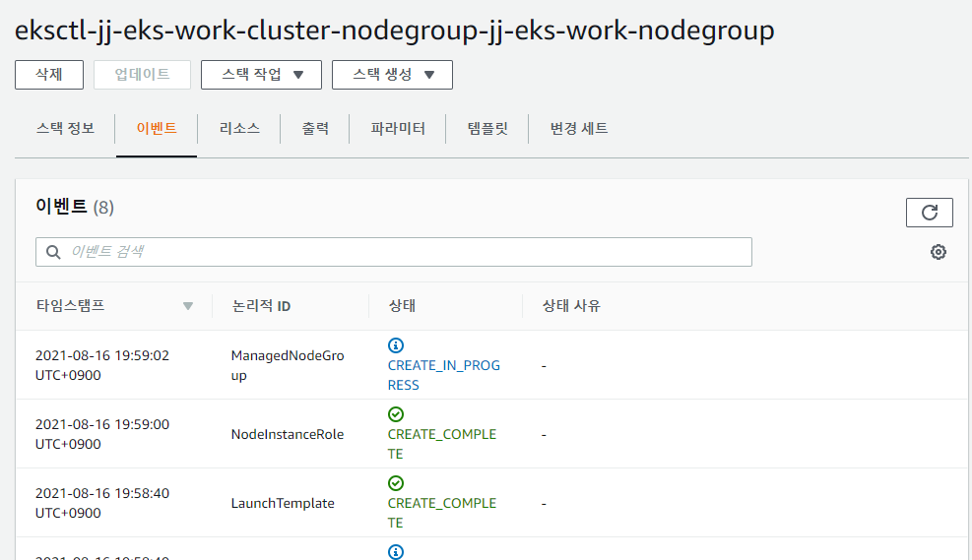Click the green check icon for LaunchTemplate

coord(396,482)
